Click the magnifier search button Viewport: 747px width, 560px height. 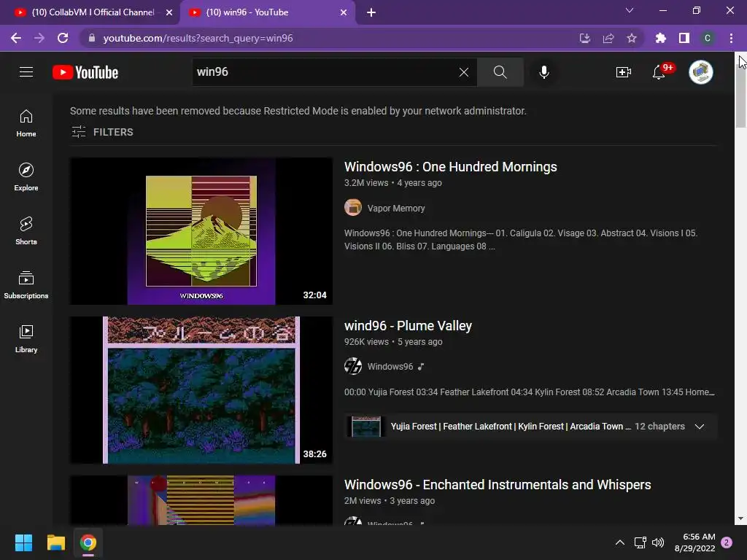tap(500, 72)
